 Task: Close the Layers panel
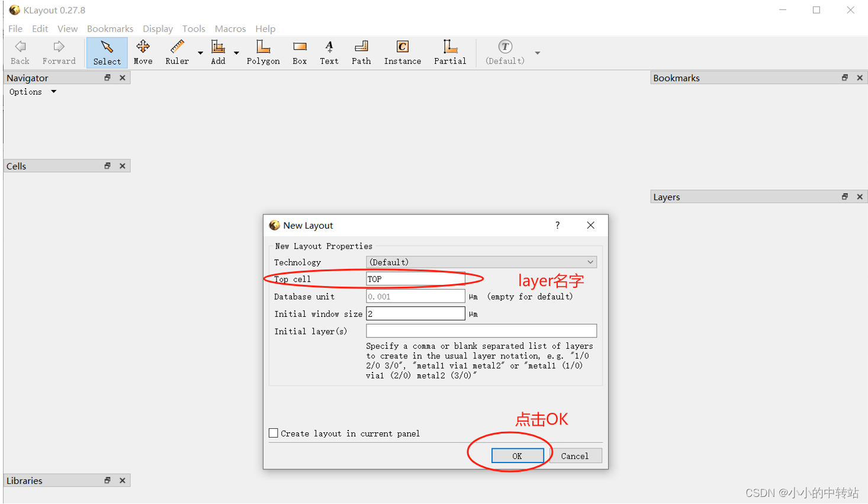click(860, 197)
